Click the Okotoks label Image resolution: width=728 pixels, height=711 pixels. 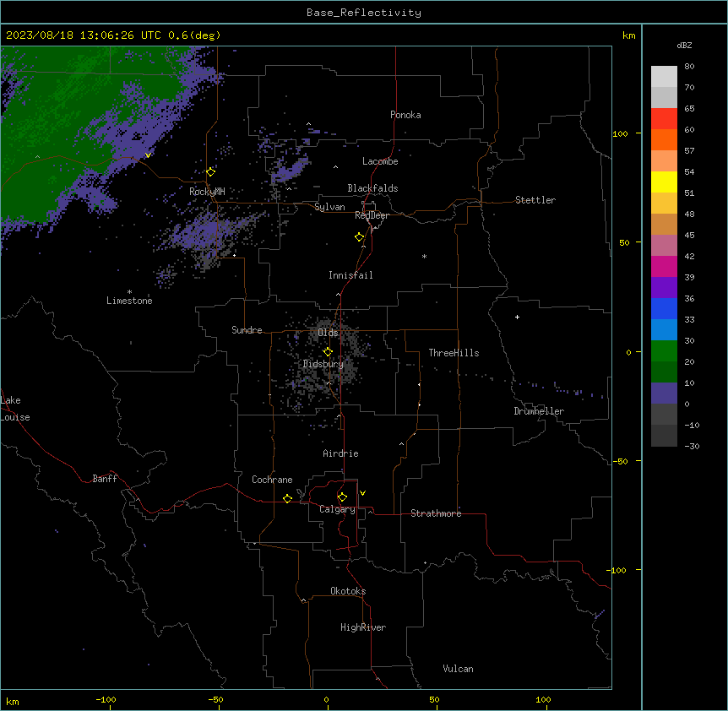[348, 591]
